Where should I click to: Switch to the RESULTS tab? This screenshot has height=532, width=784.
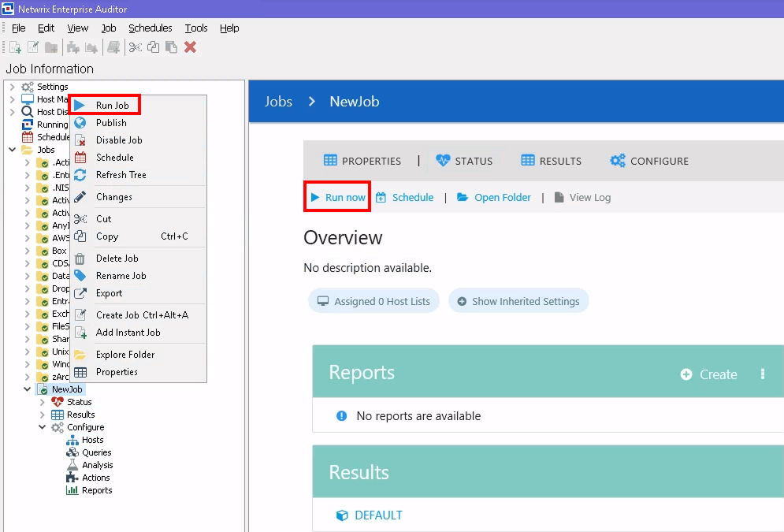(552, 161)
